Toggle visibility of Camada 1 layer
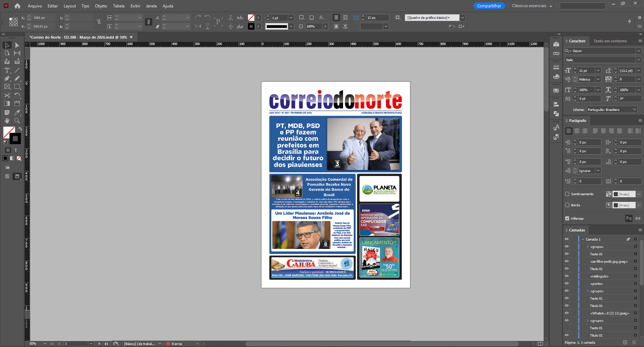Image resolution: width=644 pixels, height=347 pixels. point(566,239)
